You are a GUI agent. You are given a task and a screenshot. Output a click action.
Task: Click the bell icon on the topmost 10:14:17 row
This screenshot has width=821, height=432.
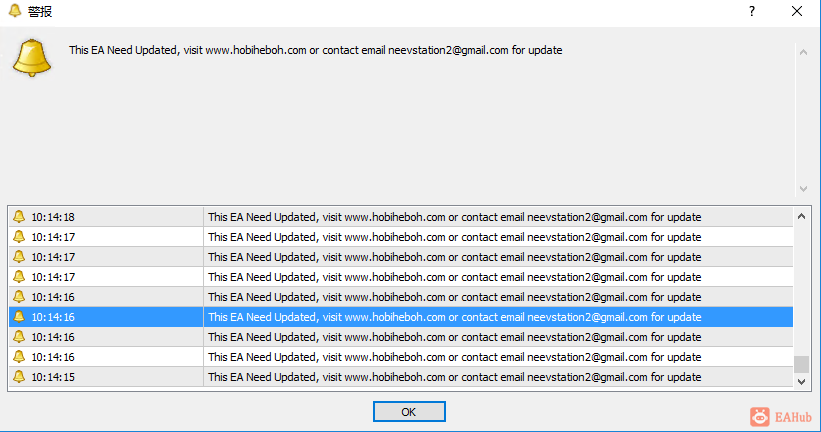18,237
